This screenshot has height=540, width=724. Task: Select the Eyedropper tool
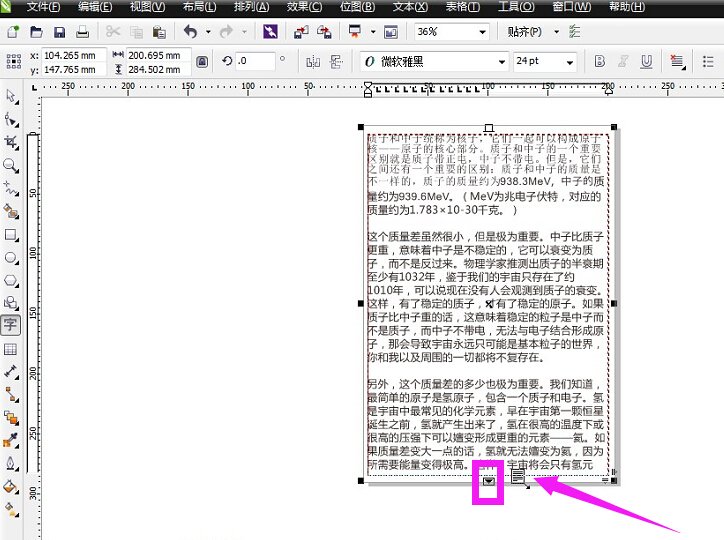(11, 441)
